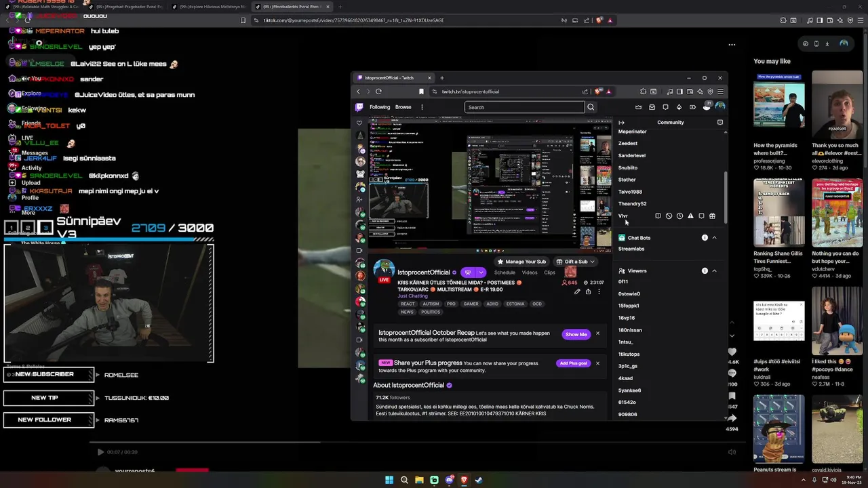Open the Following page on Twitch
This screenshot has width=868, height=488.
[x=380, y=107]
